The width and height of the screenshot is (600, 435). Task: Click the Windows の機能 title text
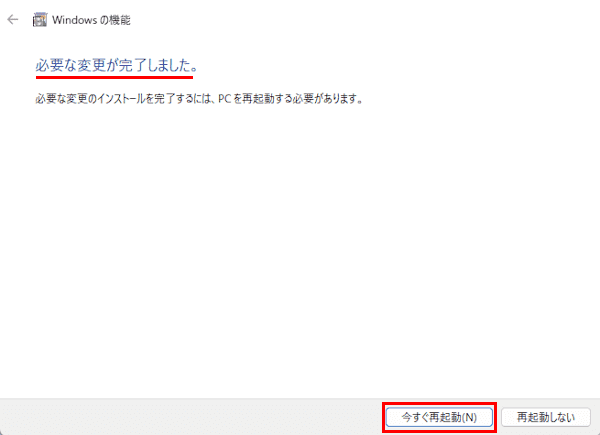91,20
